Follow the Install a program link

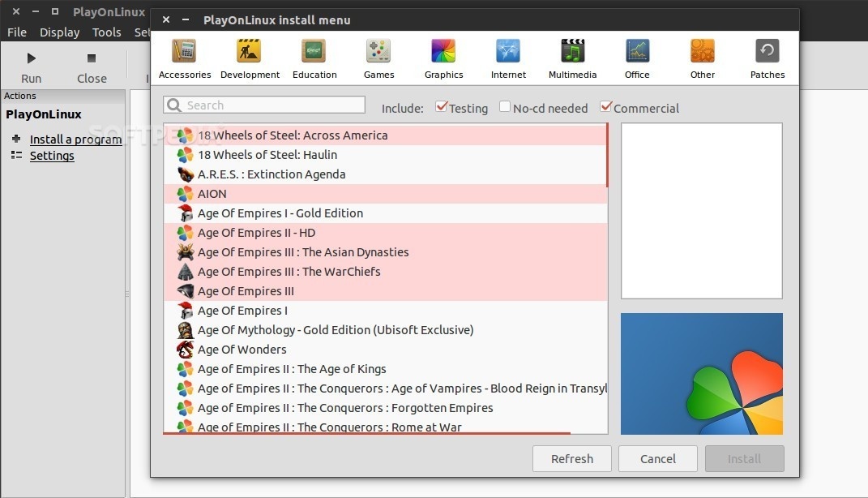pyautogui.click(x=76, y=139)
